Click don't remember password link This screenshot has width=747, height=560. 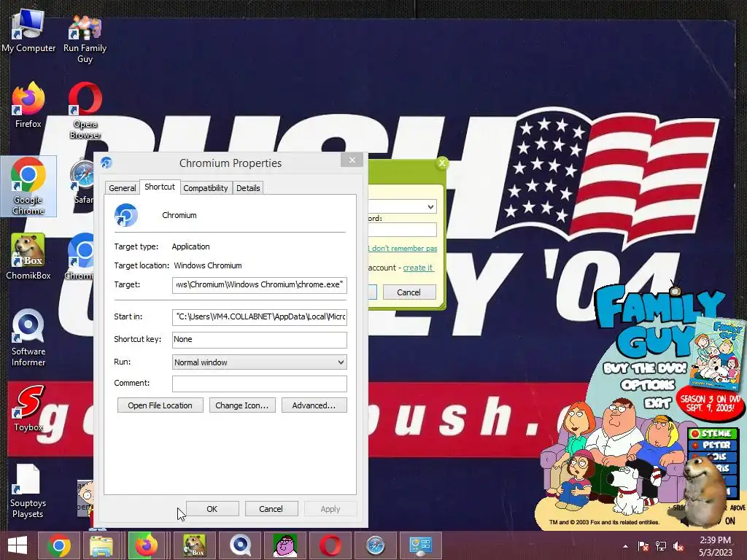(403, 248)
